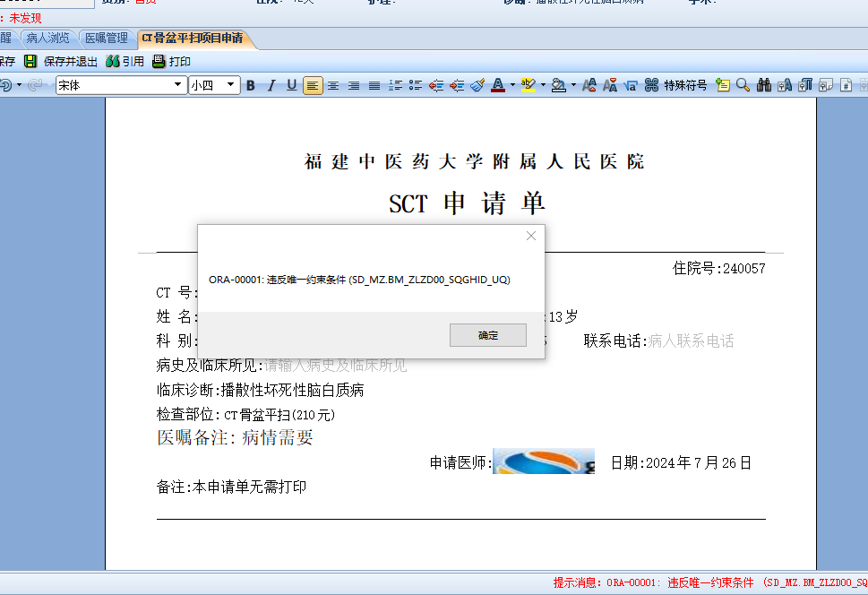Image resolution: width=868 pixels, height=595 pixels.
Task: Apply paint bucket shading color
Action: coord(559,85)
